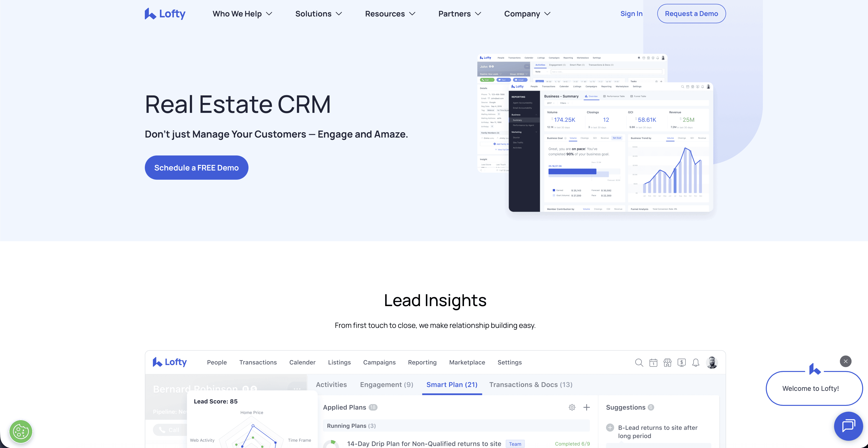The image size is (868, 448).
Task: Click the Sign In link
Action: pos(631,14)
